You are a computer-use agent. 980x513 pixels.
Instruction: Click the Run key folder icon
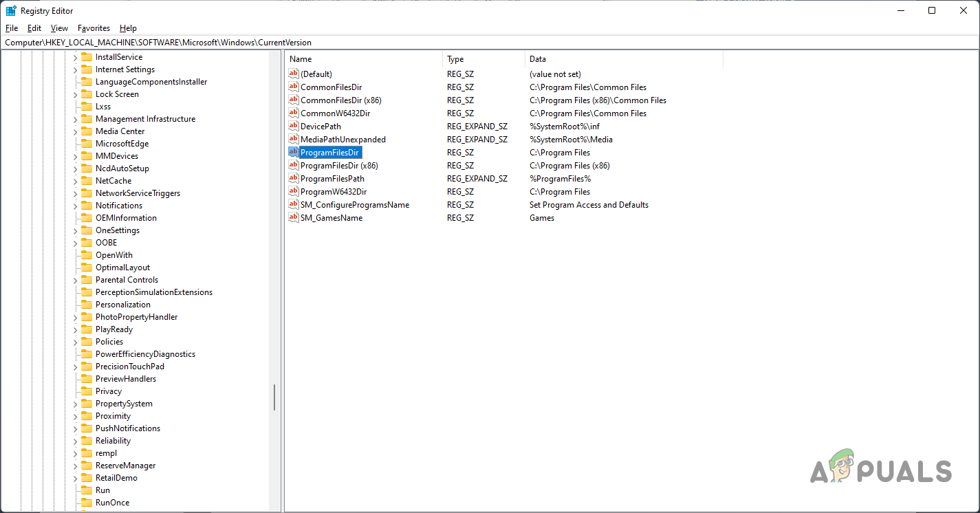[86, 490]
